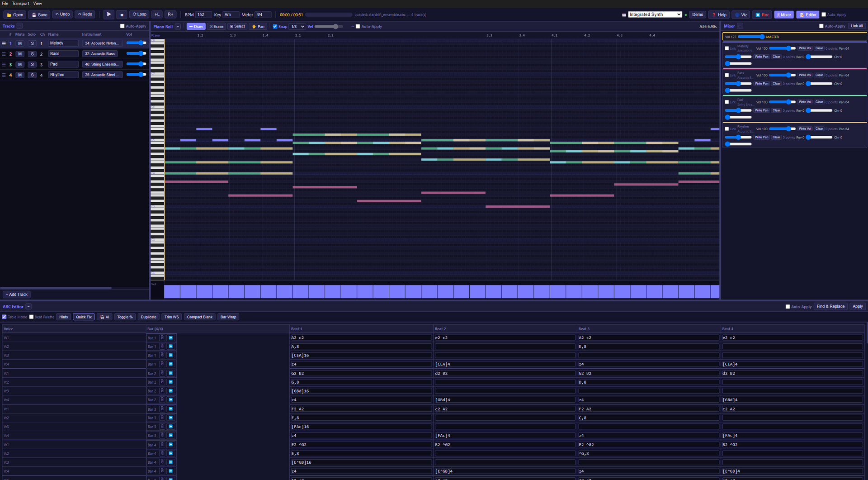Image resolution: width=868 pixels, height=480 pixels.
Task: Choose the Select tool in Piano Roll
Action: click(237, 27)
